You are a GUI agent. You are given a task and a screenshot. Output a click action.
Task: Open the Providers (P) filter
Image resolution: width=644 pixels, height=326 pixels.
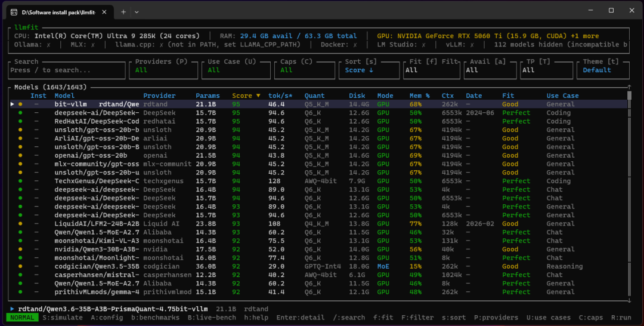(x=163, y=70)
